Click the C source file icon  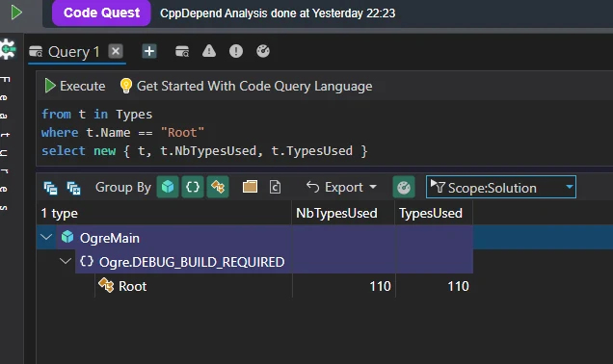276,187
